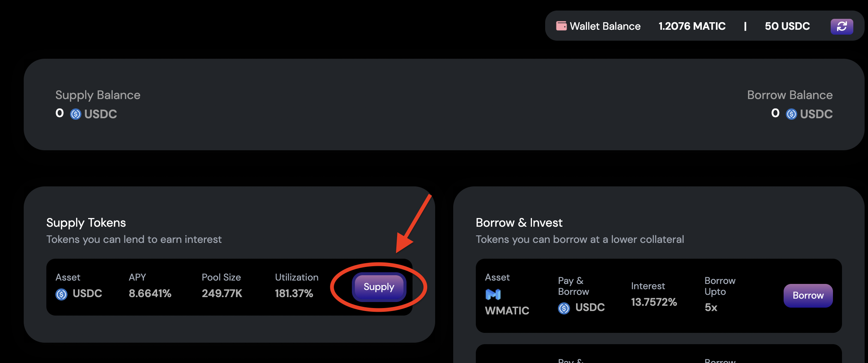Click the WMATIC token logo icon
The width and height of the screenshot is (868, 363).
click(x=493, y=294)
